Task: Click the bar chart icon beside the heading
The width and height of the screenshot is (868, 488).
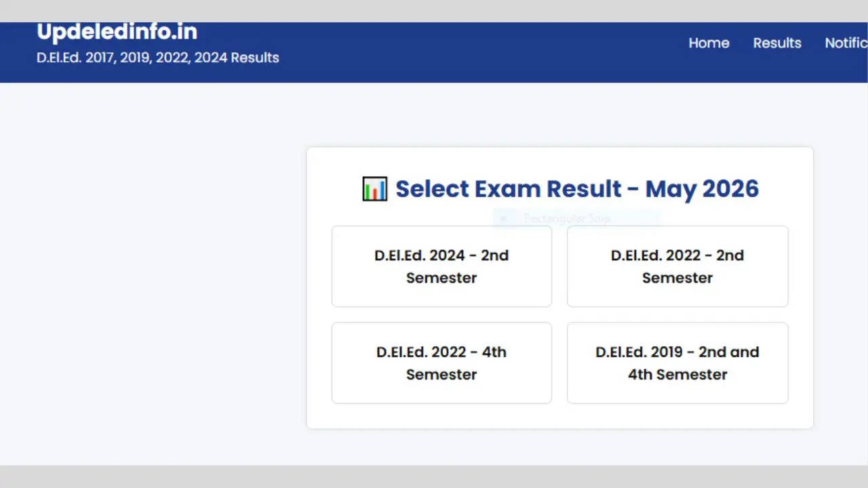Action: tap(374, 189)
